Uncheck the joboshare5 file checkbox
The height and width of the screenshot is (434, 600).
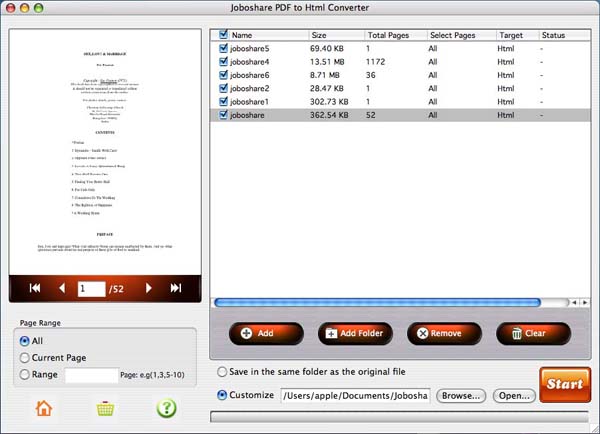222,48
